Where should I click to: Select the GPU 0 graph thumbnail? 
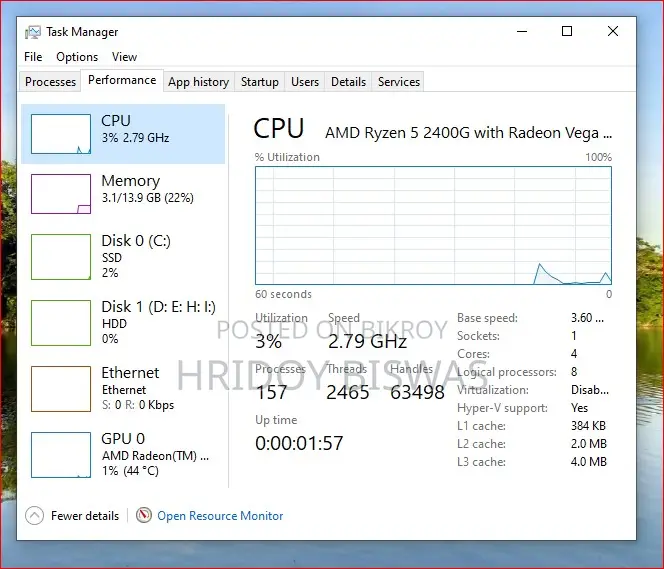point(61,455)
